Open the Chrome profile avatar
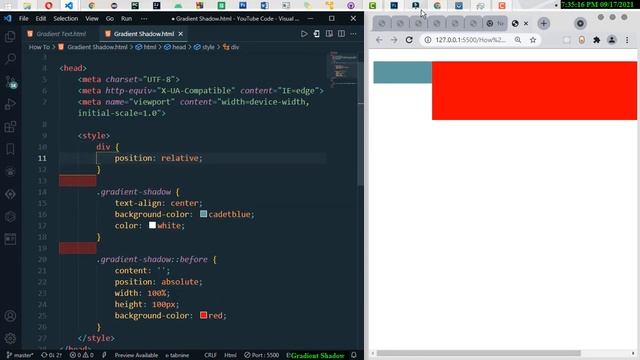Image resolution: width=640 pixels, height=360 pixels. 611,40
